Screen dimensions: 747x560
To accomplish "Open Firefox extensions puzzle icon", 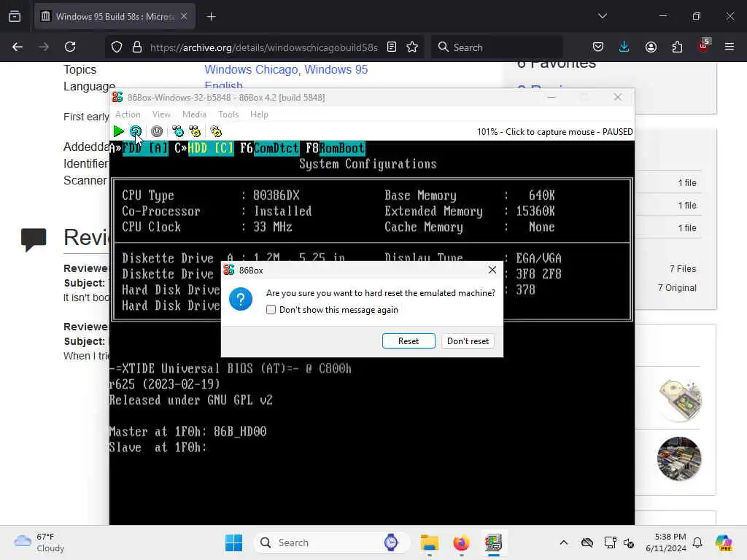I will point(677,47).
